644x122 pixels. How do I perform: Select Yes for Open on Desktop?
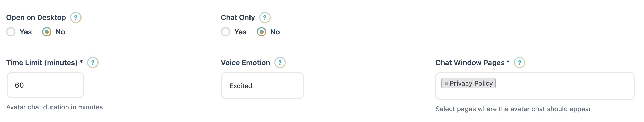(x=11, y=32)
